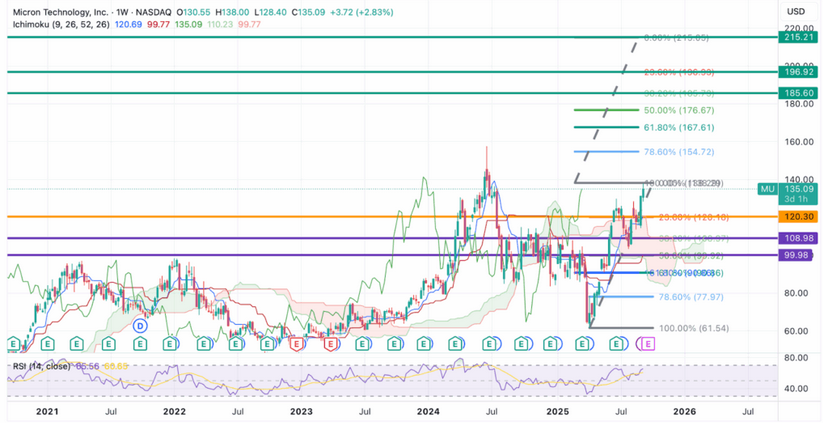Viewport: 823px width, 423px height.
Task: Click the red earnings marker above 2023
Action: tap(296, 343)
